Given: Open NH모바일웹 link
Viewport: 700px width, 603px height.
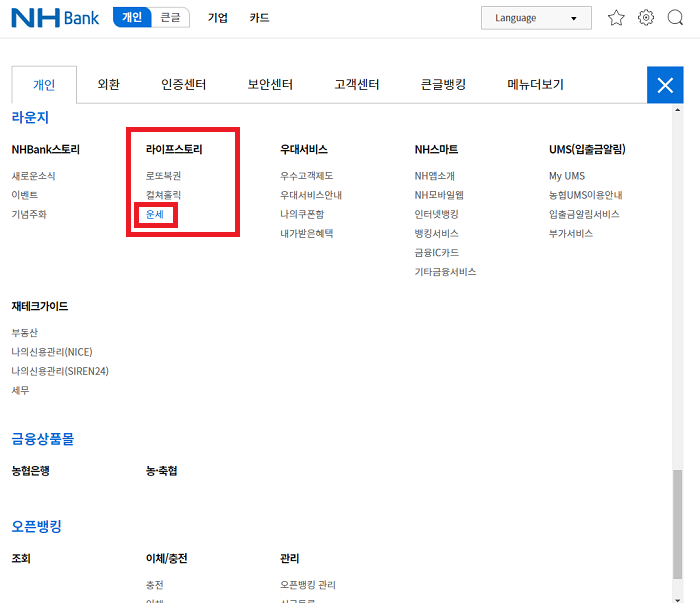Looking at the screenshot, I should point(439,195).
